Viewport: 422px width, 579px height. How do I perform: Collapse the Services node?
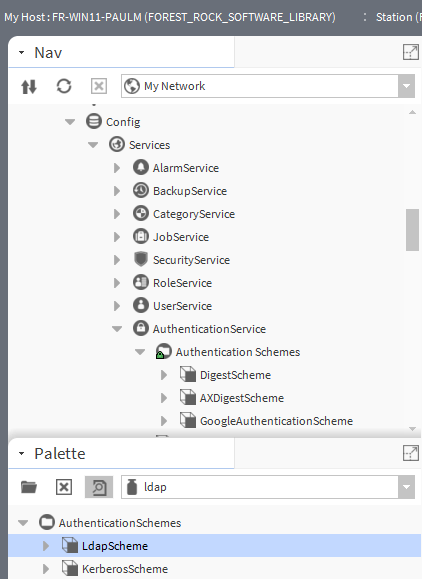[x=93, y=145]
